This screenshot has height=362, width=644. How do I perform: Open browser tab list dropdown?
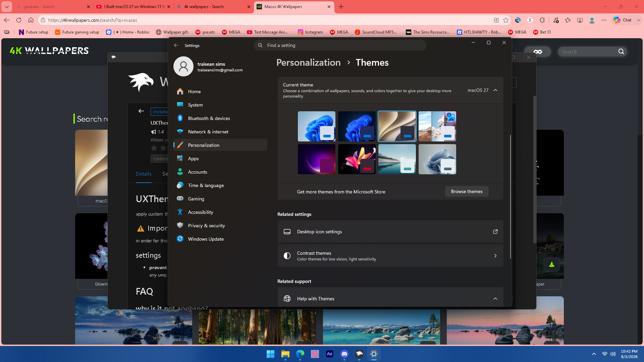pyautogui.click(x=7, y=7)
